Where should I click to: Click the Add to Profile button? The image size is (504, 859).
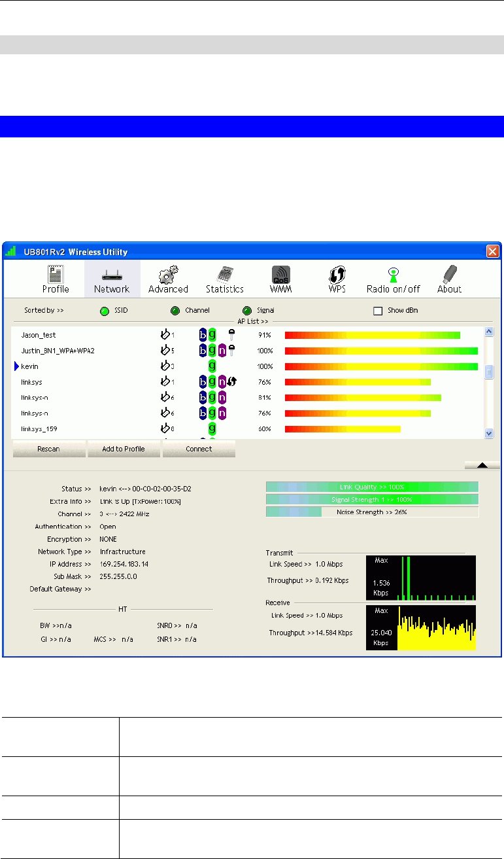point(124,449)
